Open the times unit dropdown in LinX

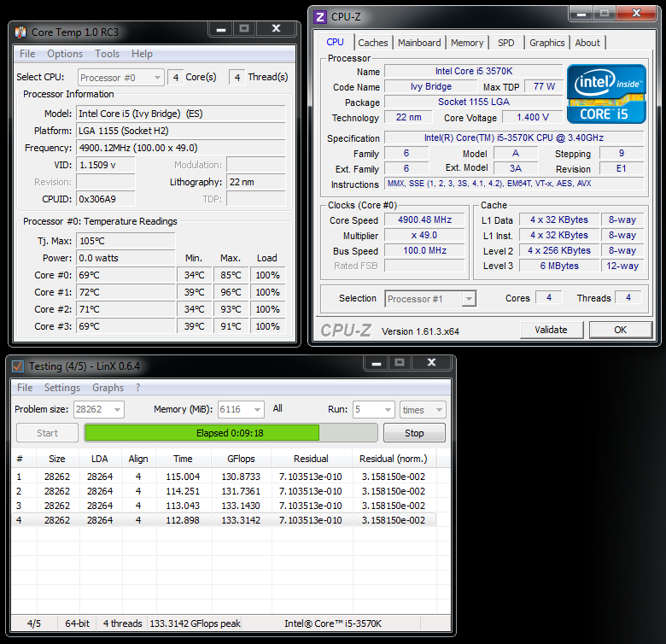(423, 409)
